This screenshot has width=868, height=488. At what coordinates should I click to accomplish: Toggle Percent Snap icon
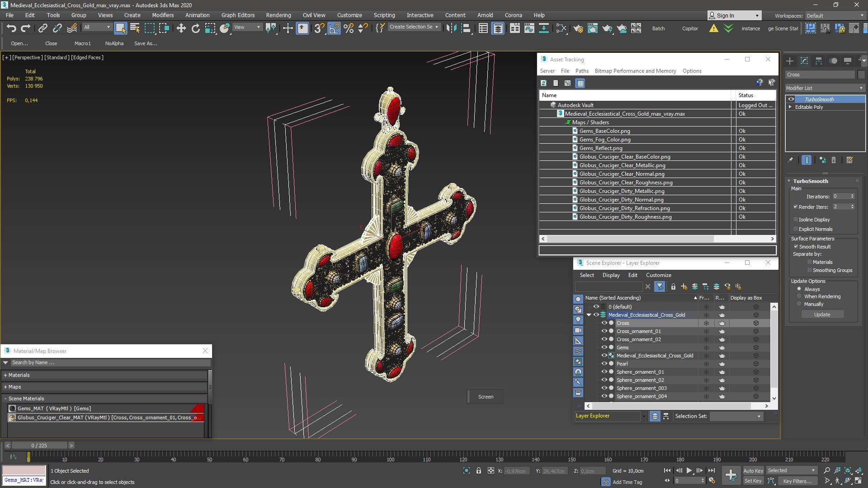[349, 28]
